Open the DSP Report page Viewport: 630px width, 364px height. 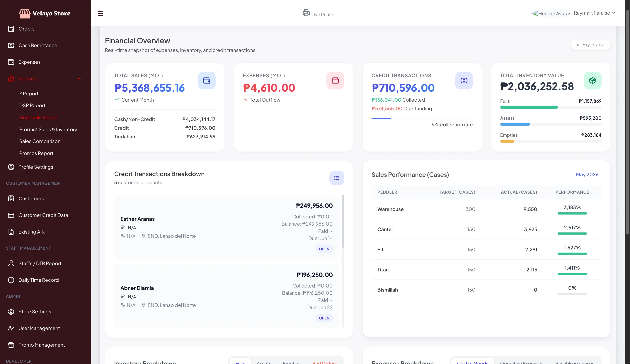(32, 105)
